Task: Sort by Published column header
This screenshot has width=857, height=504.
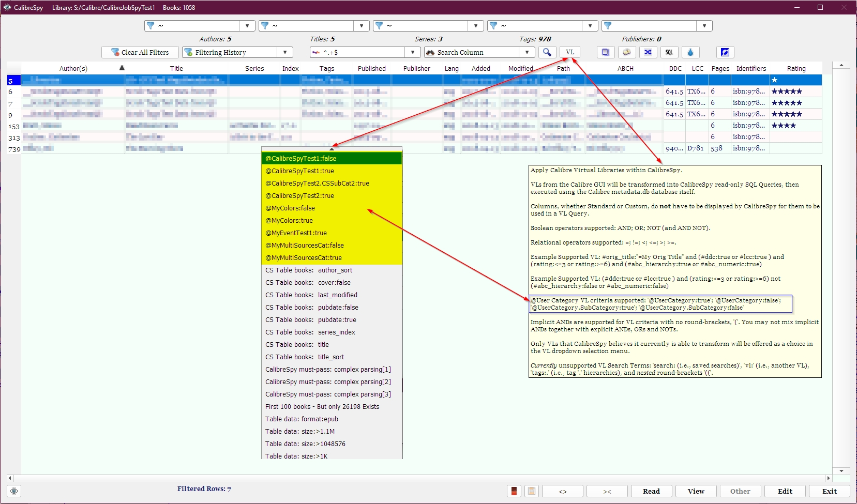Action: [372, 68]
